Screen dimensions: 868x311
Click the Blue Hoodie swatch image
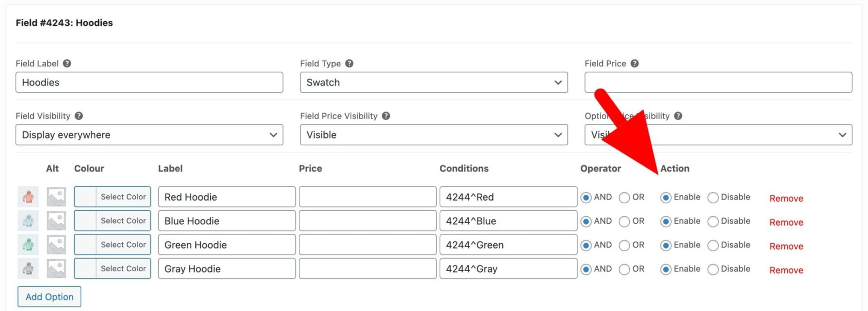(x=28, y=221)
